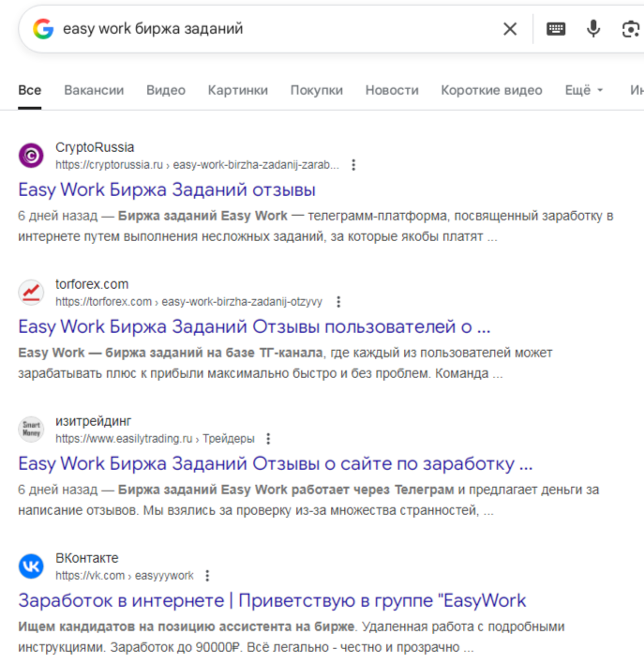The height and width of the screenshot is (665, 644).
Task: Click the Smart Money favicon of изитрейдинг
Action: coord(31,430)
